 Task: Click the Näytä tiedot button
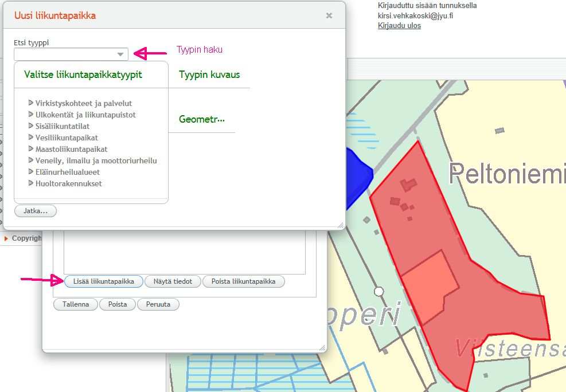(173, 281)
